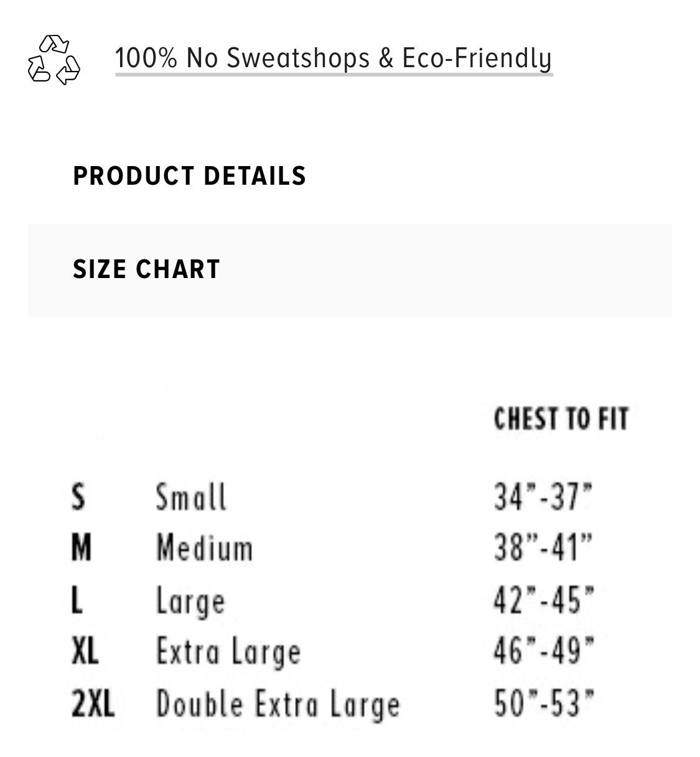Open the No Sweatshops & Eco-Friendly link
This screenshot has height=757, width=700.
click(333, 58)
